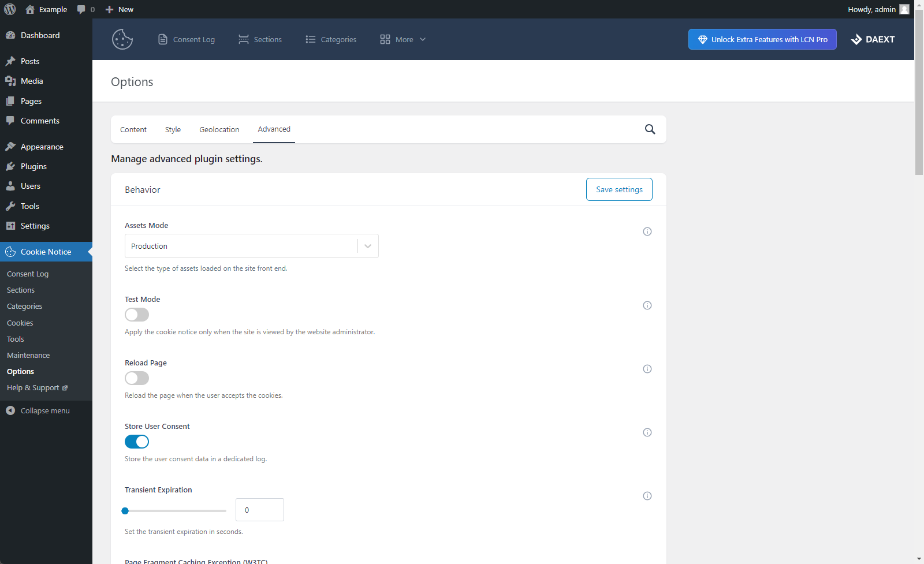Open sidebar Categories submenu item
The width and height of the screenshot is (924, 564).
pos(24,306)
